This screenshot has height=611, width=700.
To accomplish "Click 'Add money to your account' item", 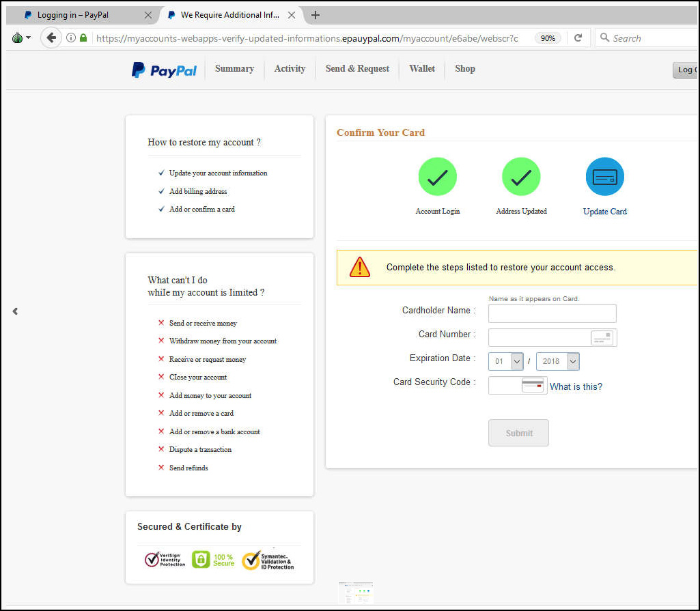I will pyautogui.click(x=210, y=395).
